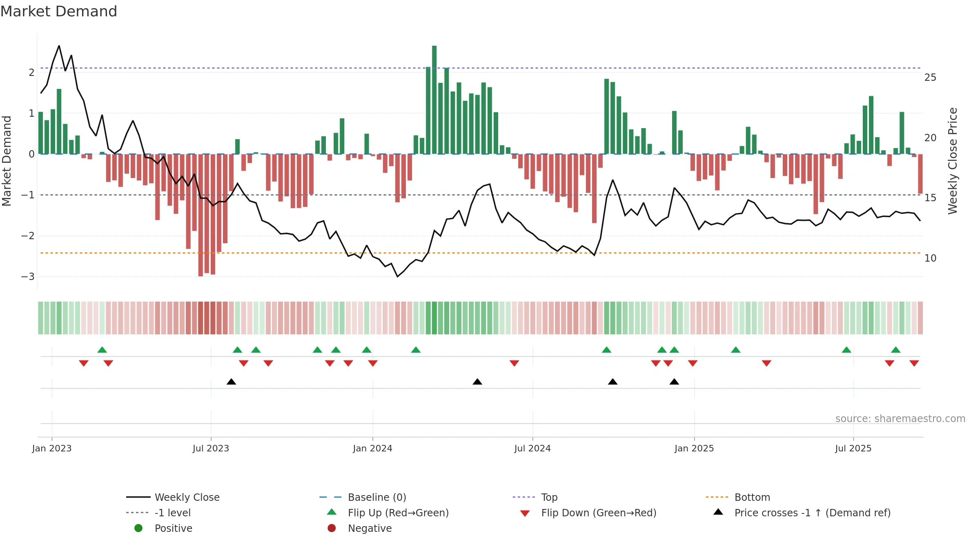Click the Jul 2025 axis label
Viewport: 980px width, 551px height.
click(x=853, y=448)
